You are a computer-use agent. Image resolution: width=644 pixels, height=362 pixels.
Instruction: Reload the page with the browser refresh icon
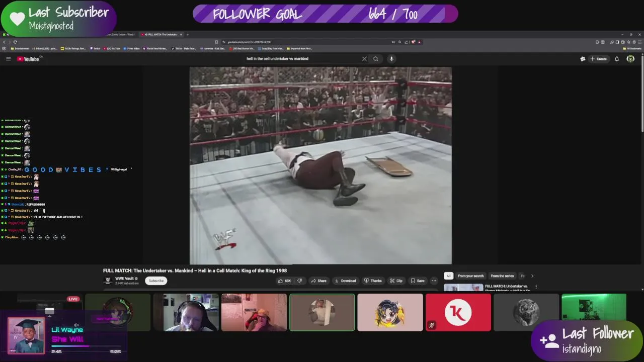tap(15, 42)
